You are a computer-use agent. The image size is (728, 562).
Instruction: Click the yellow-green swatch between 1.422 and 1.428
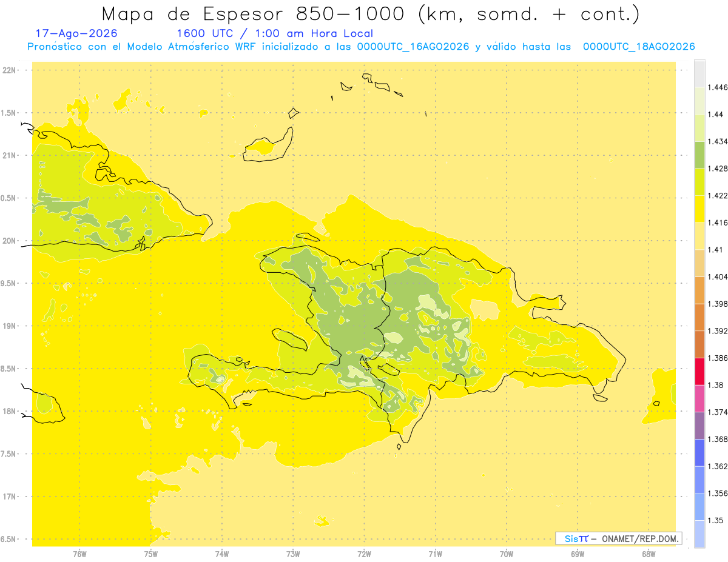pyautogui.click(x=699, y=182)
